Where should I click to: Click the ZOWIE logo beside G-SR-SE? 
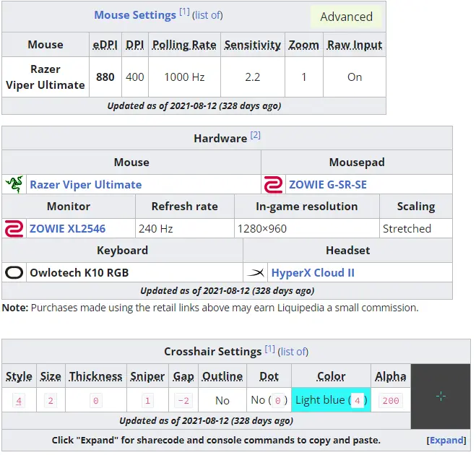pos(273,184)
